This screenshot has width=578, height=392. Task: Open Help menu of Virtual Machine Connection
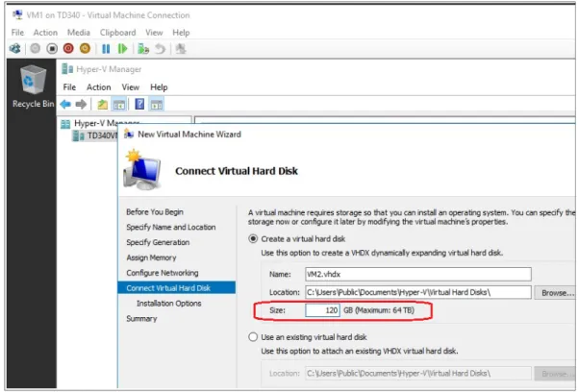tap(181, 33)
